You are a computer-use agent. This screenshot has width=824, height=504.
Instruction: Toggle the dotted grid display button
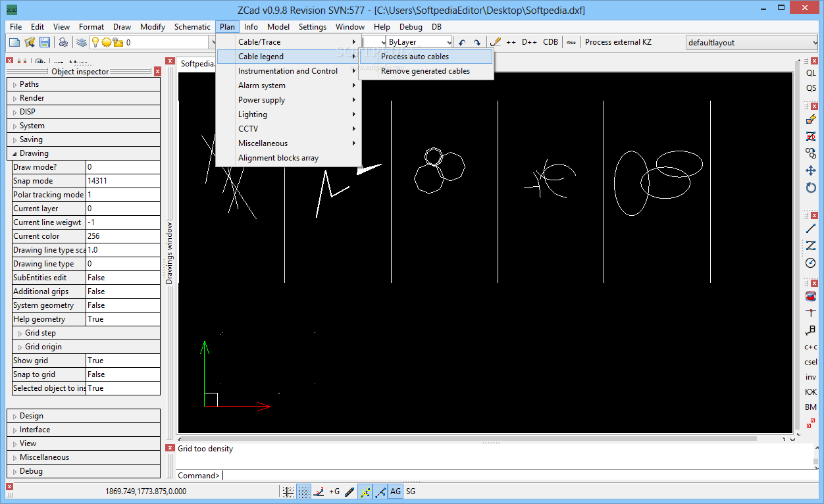click(303, 491)
